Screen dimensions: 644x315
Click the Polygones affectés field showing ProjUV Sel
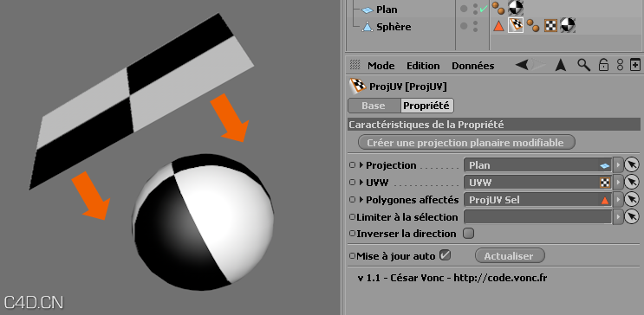click(538, 200)
